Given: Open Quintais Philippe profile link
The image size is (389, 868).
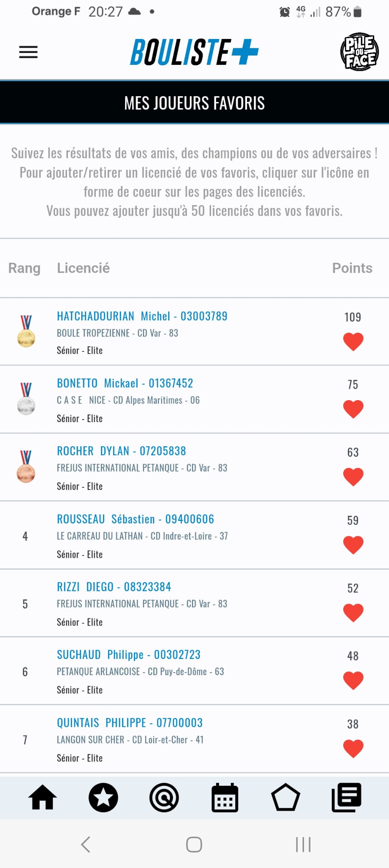Looking at the screenshot, I should tap(130, 723).
